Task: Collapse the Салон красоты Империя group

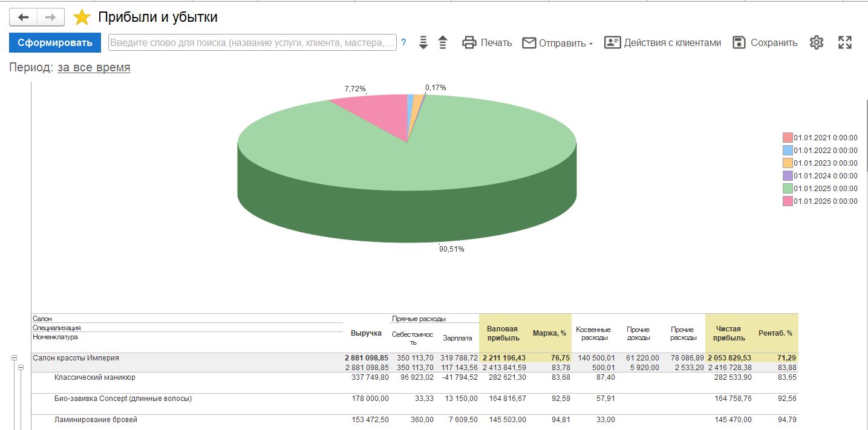Action: [14, 358]
